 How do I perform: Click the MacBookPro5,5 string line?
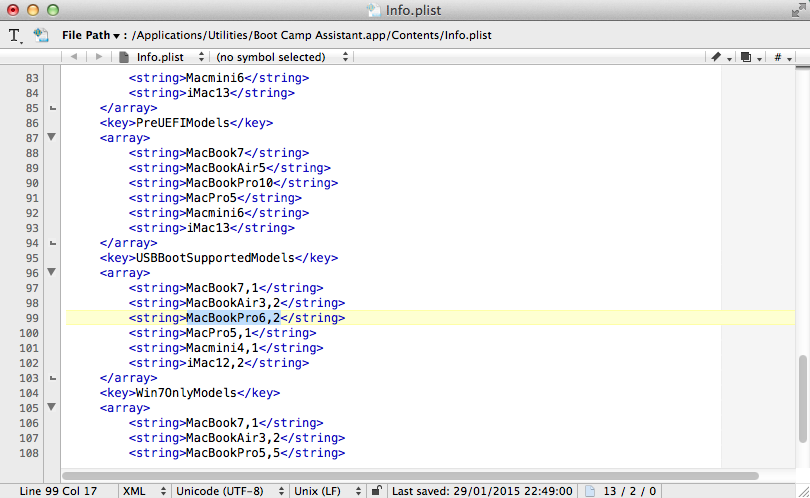coord(237,453)
